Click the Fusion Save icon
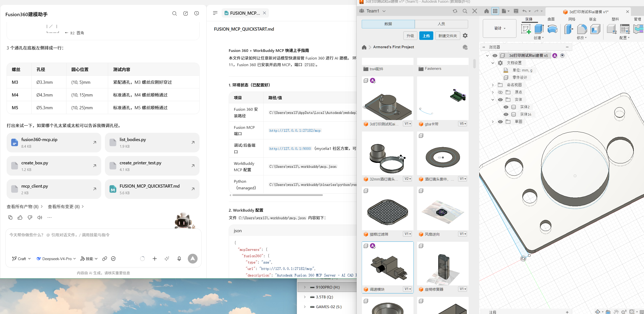The image size is (644, 314). tap(516, 11)
